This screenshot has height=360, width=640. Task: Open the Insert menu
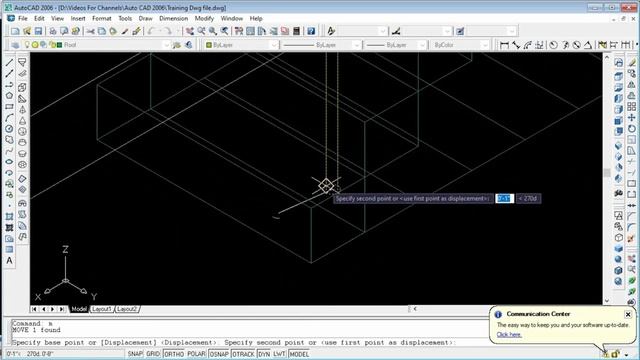(x=78, y=18)
